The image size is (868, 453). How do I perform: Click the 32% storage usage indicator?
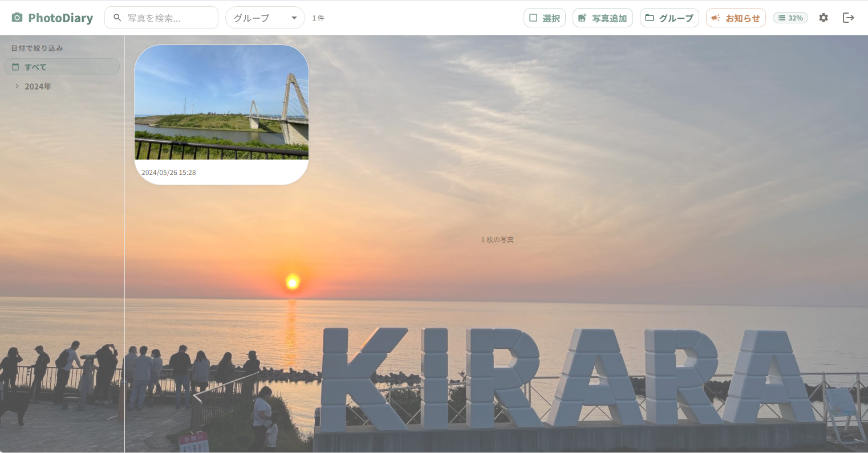[790, 18]
